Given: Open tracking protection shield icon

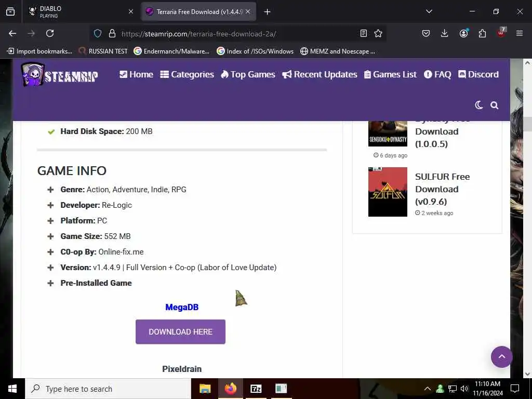Looking at the screenshot, I should tap(98, 33).
